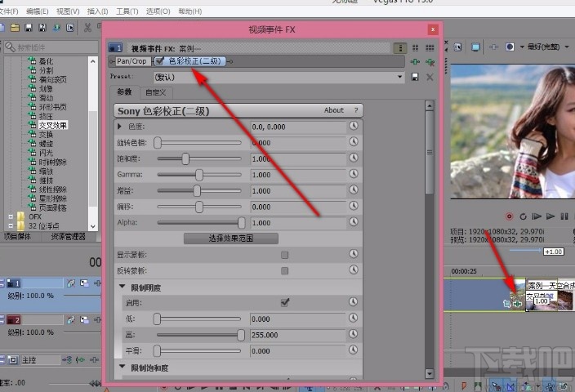Switch the FX dialog to the six-square grid view
The height and width of the screenshot is (392, 575).
pos(430,48)
